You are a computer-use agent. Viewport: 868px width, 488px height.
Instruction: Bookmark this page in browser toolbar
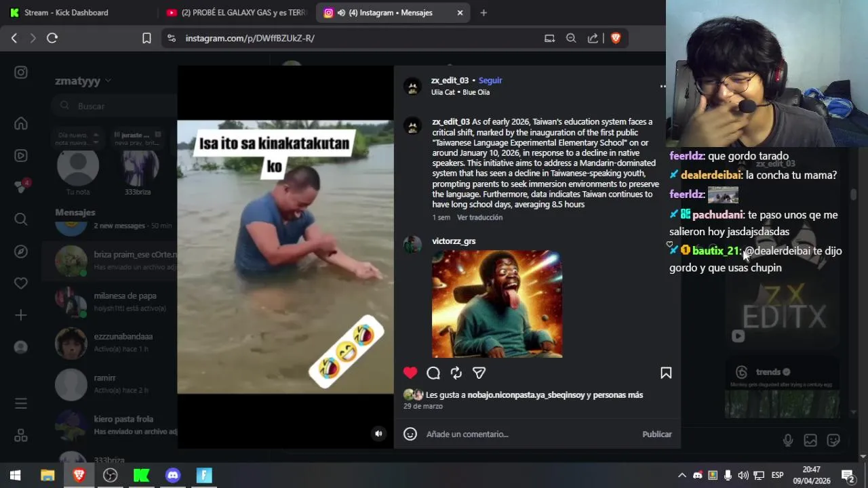[x=146, y=38]
